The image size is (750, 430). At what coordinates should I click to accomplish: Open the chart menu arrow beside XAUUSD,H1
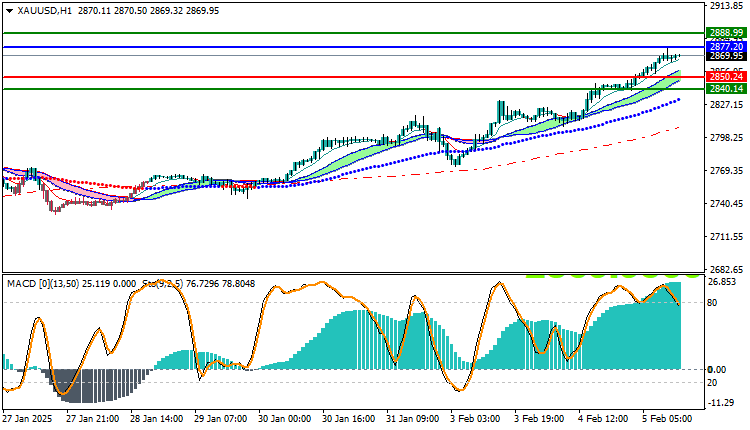(10, 11)
